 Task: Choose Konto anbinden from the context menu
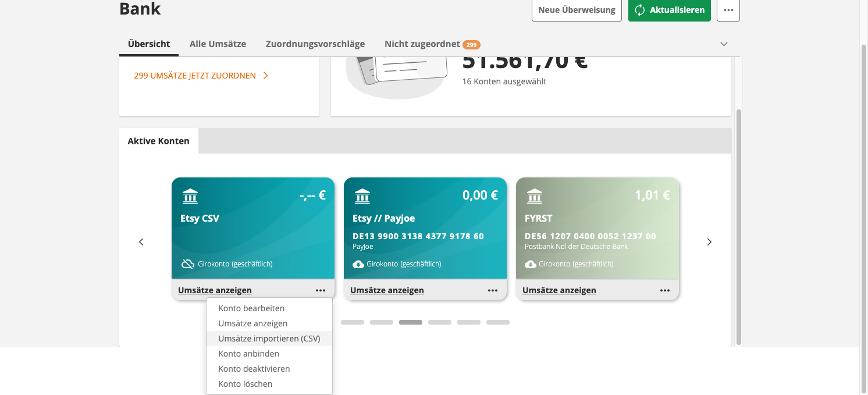click(269, 354)
